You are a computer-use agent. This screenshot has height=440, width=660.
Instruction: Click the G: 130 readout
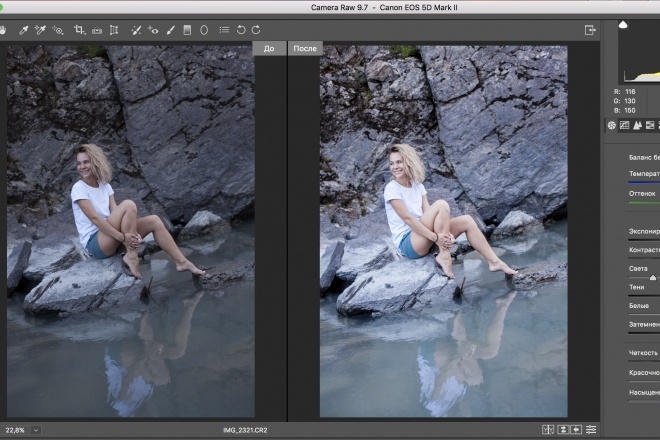(x=625, y=101)
